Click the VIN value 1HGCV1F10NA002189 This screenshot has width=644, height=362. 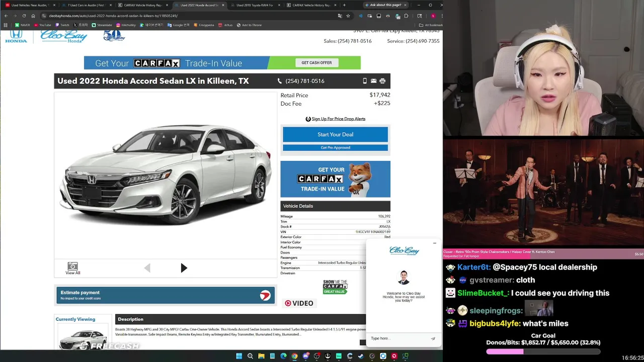[x=373, y=232]
